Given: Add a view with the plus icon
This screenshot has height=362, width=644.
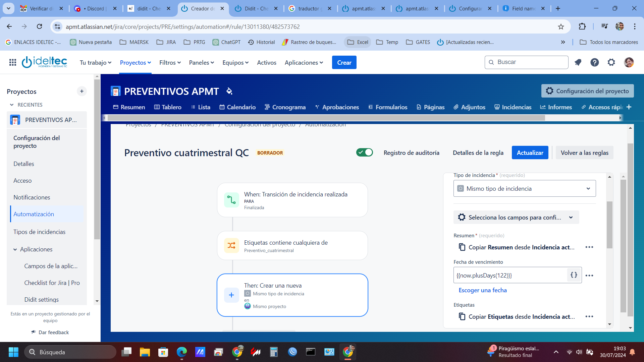Looking at the screenshot, I should [x=629, y=107].
